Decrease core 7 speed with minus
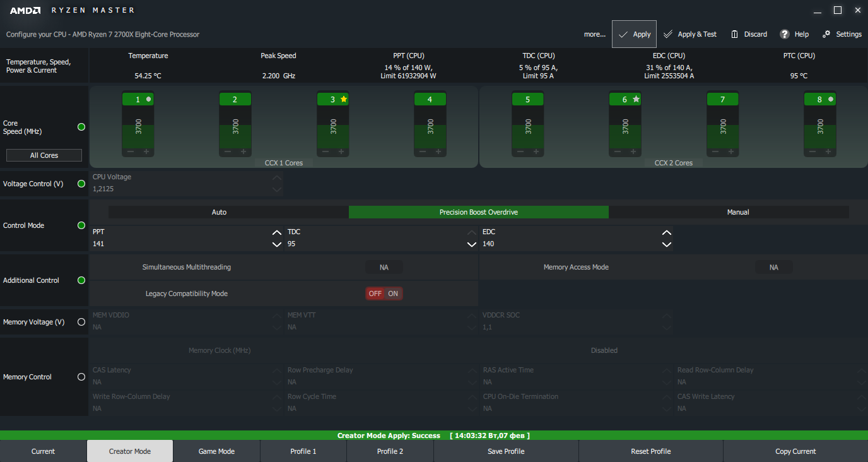Viewport: 868px width, 462px height. pos(715,151)
